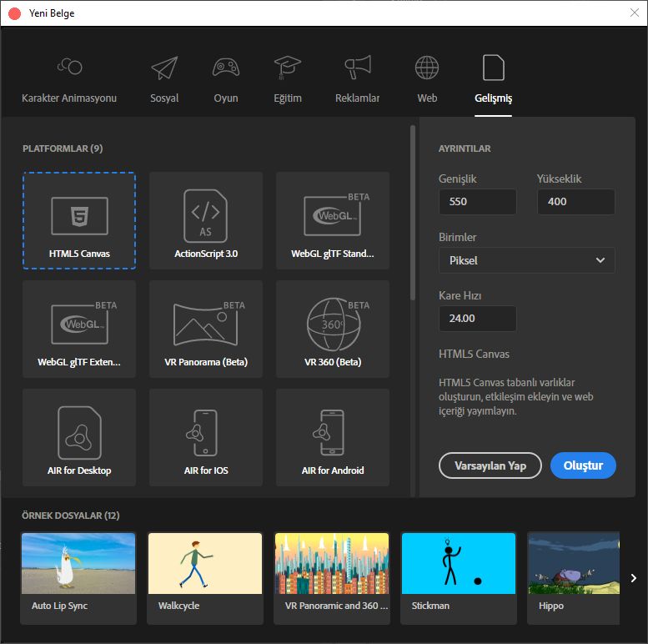The width and height of the screenshot is (648, 644).
Task: Select the VR 360 (Beta) platform
Action: (333, 329)
